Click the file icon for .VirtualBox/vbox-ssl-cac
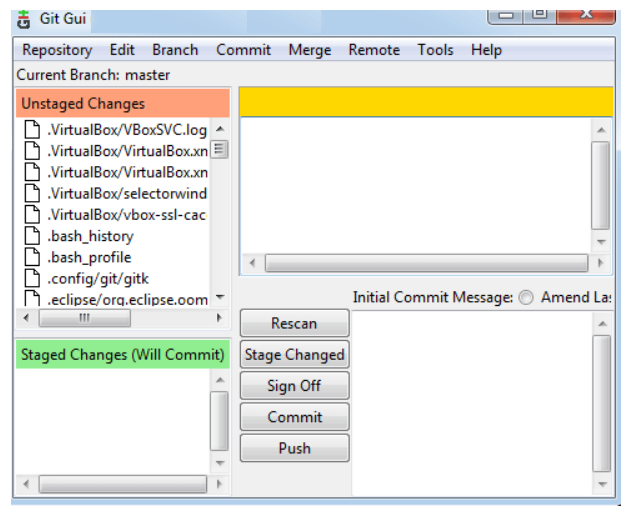Screen dimensions: 632x514 [x=32, y=214]
